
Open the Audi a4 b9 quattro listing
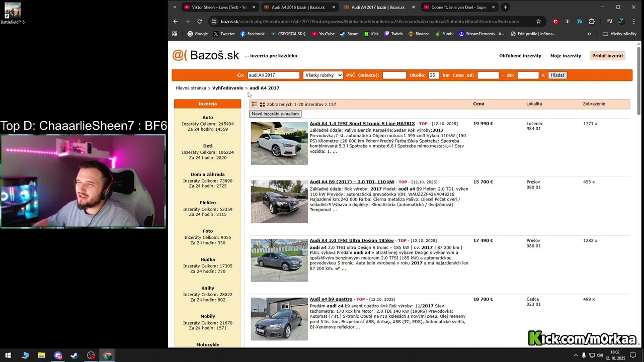tap(331, 299)
